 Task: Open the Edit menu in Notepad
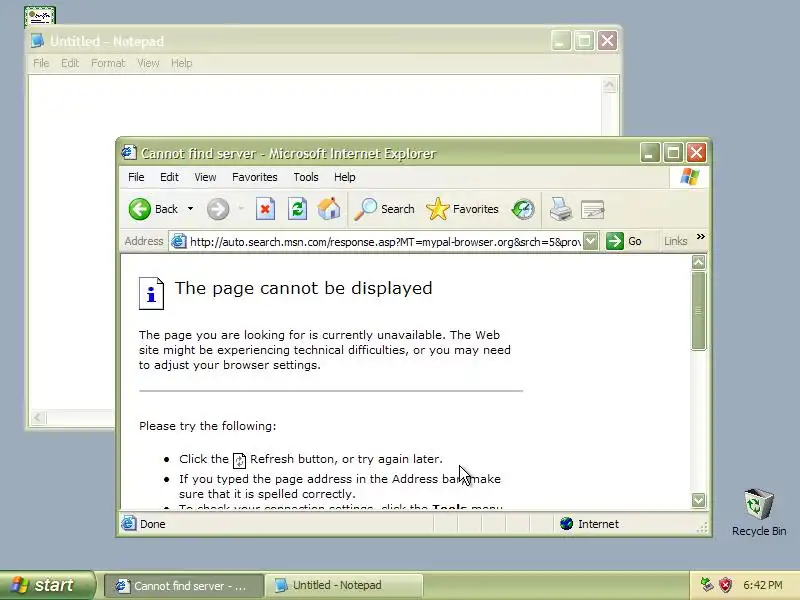click(70, 63)
